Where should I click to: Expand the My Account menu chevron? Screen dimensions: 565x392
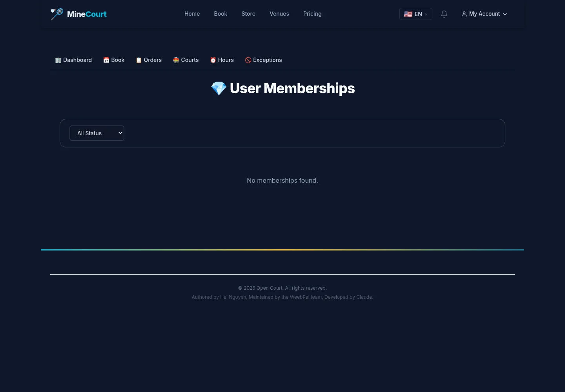(x=505, y=14)
